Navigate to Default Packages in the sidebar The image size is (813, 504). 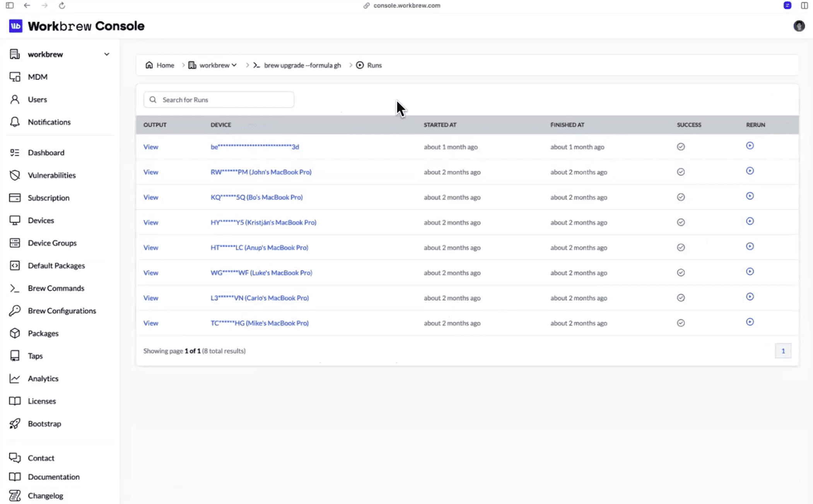coord(56,266)
